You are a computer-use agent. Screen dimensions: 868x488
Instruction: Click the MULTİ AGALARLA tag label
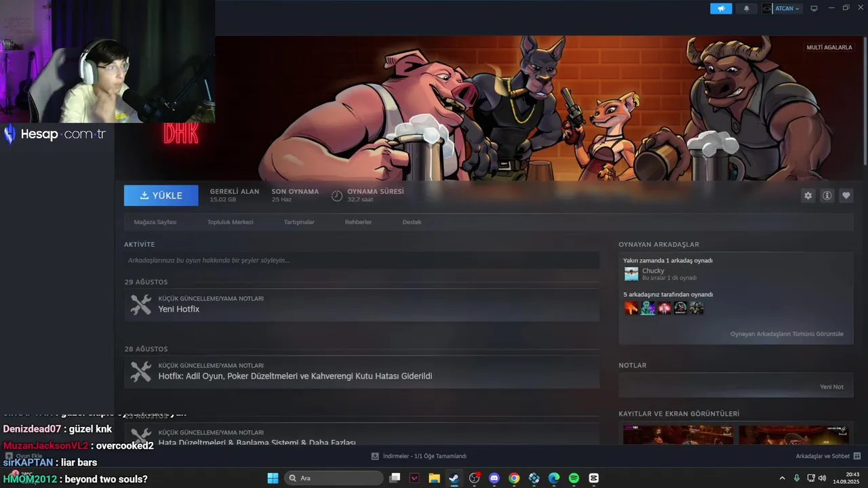(829, 47)
